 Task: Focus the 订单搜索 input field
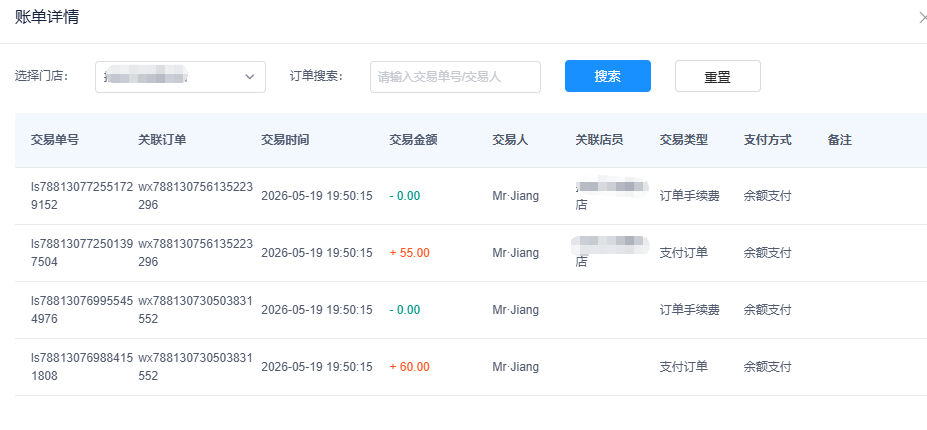(x=455, y=77)
